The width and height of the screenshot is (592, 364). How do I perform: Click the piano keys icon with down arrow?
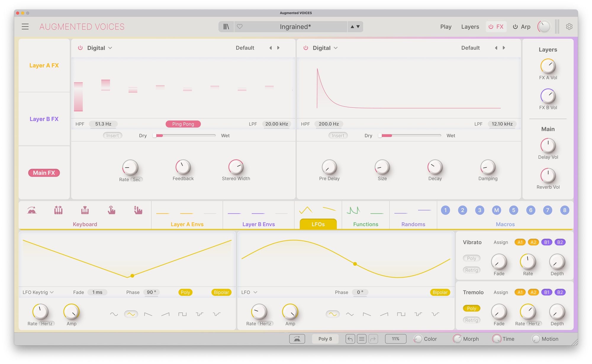tap(85, 210)
